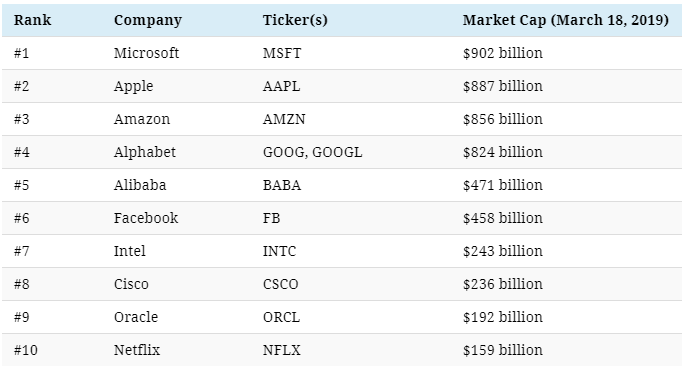The width and height of the screenshot is (682, 374).
Task: Click the GOOG, GOOGL ticker cell
Action: point(312,152)
